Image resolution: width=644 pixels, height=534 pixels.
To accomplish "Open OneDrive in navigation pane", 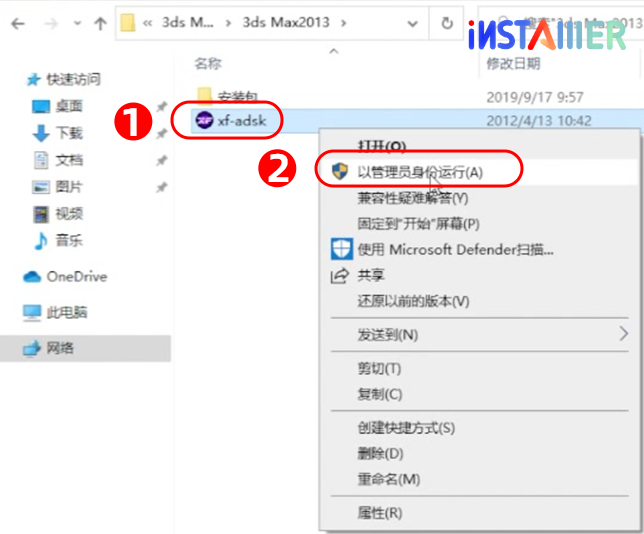I will 77,276.
